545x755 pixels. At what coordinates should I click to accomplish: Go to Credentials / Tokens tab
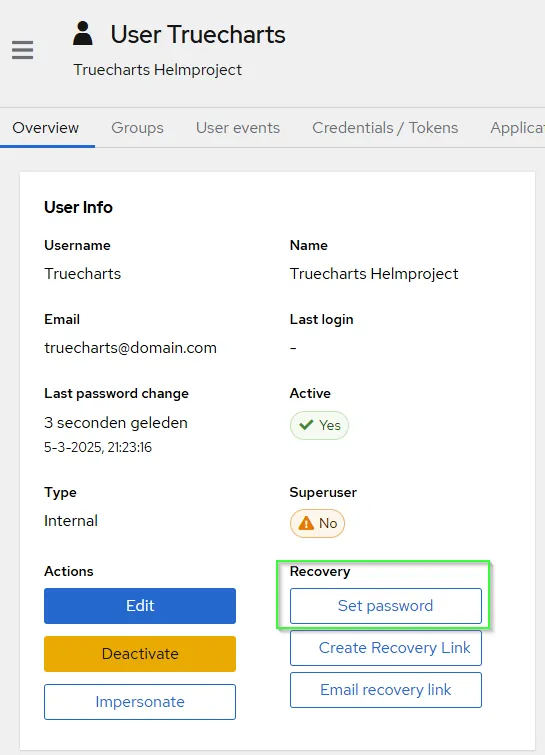click(x=385, y=128)
